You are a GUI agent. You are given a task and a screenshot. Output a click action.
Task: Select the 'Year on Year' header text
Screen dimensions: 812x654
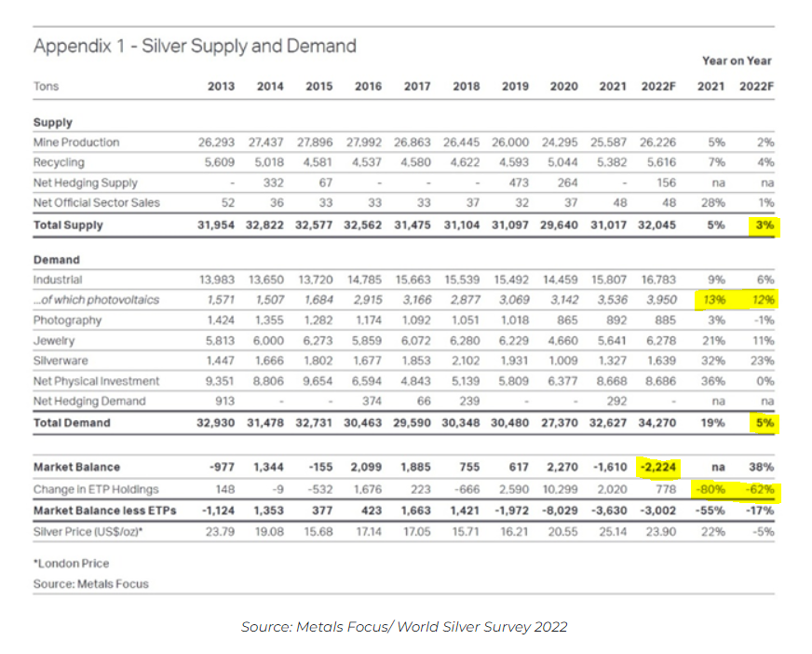click(x=737, y=61)
